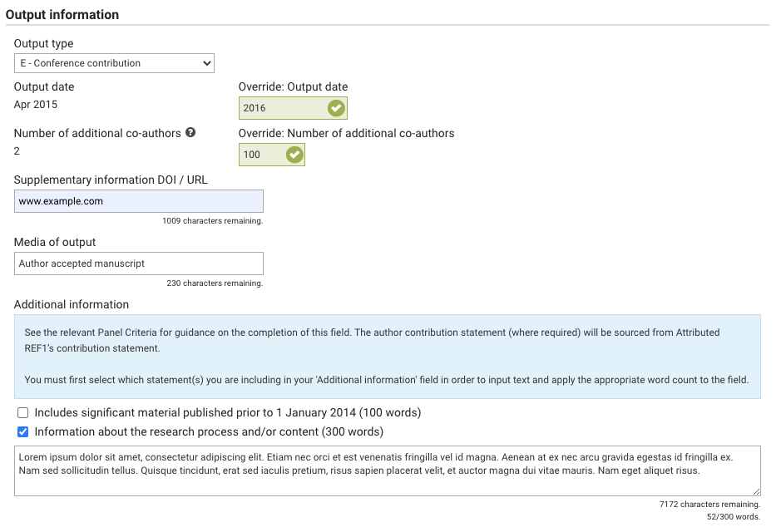Click the 'Includes significant material published prior' label
This screenshot has width=776, height=532.
point(227,413)
